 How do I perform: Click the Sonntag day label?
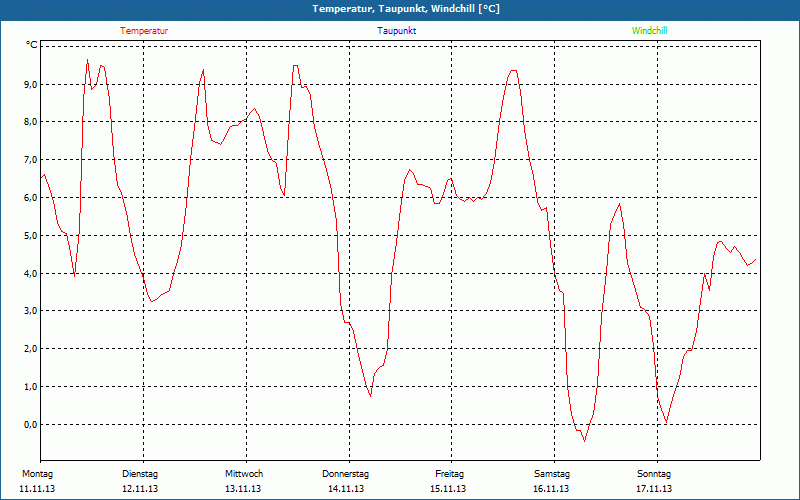click(x=654, y=474)
